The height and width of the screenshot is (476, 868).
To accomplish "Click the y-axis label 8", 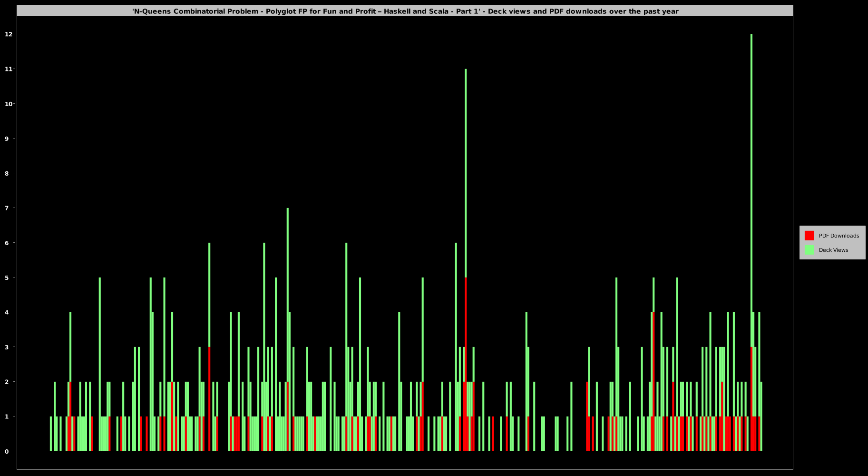I will [7, 173].
